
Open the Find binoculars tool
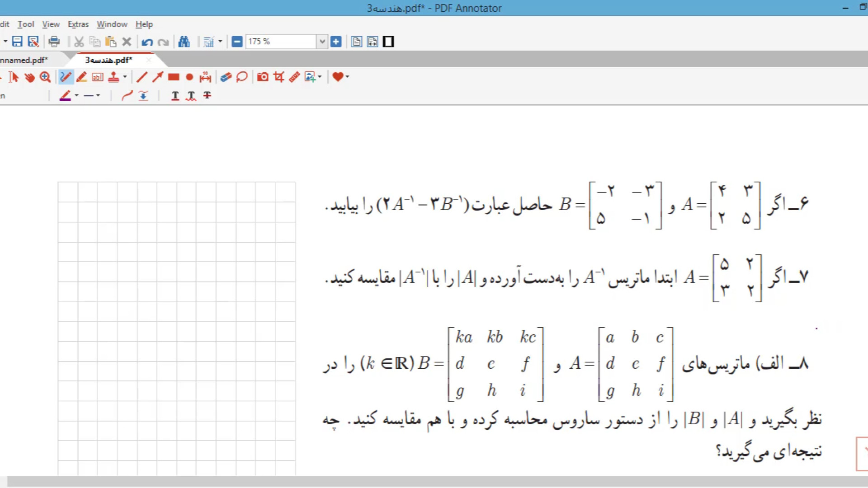pyautogui.click(x=184, y=42)
